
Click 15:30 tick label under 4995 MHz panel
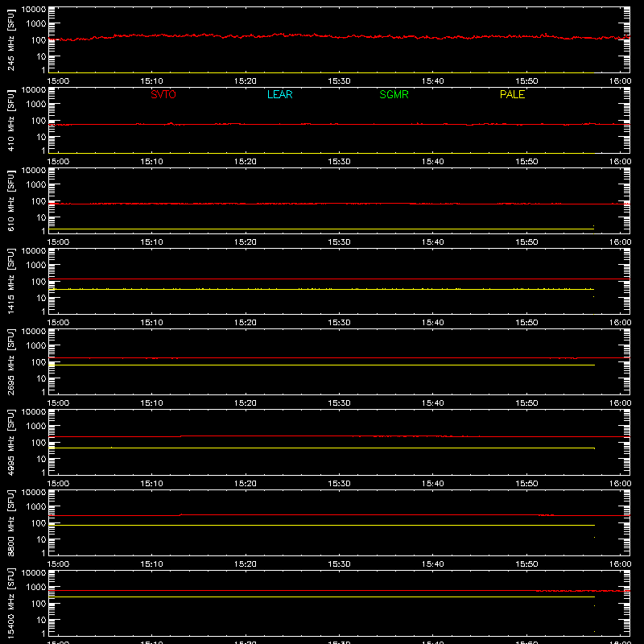pos(339,484)
